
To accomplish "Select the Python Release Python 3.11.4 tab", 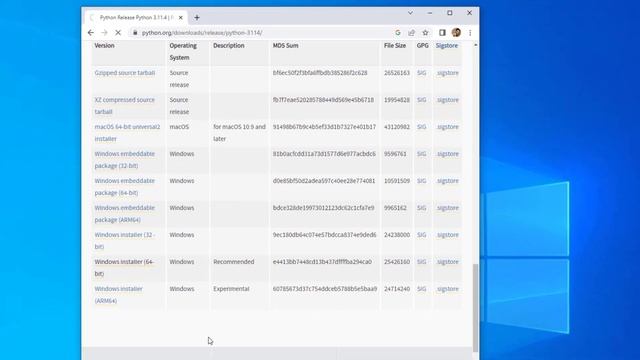I will click(x=136, y=18).
